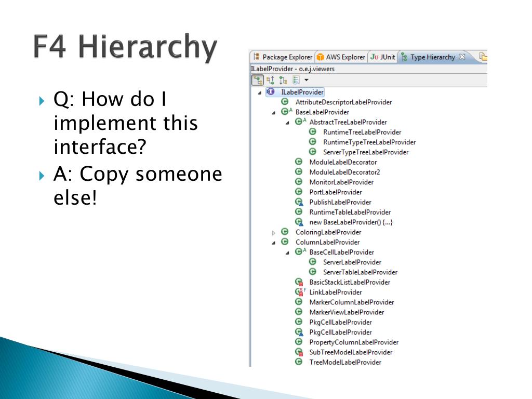
Task: Select ModuleLabelDecorator2 entry
Action: click(344, 172)
